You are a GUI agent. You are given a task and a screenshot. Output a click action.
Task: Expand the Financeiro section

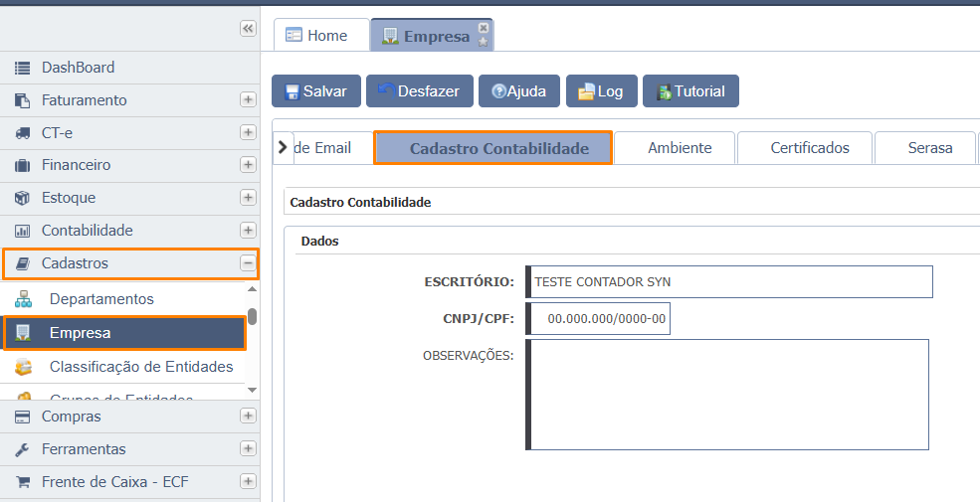[248, 165]
